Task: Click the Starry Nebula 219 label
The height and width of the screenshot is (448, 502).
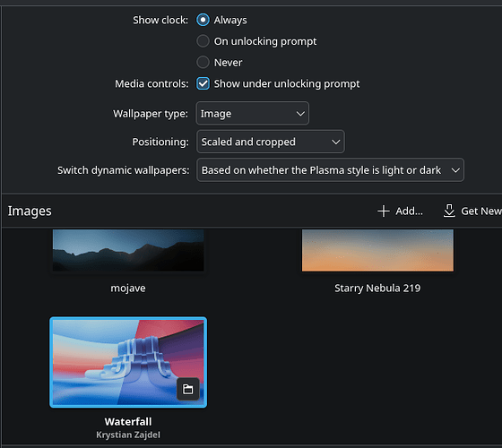Action: point(377,289)
